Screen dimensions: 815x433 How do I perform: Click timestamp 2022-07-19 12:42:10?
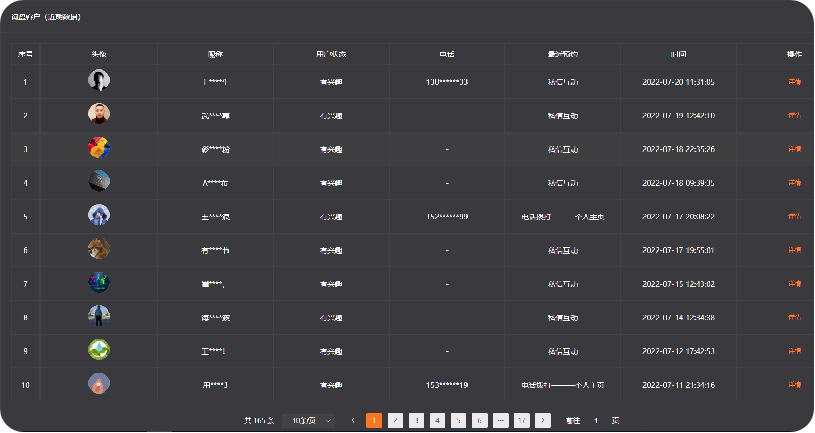point(678,115)
